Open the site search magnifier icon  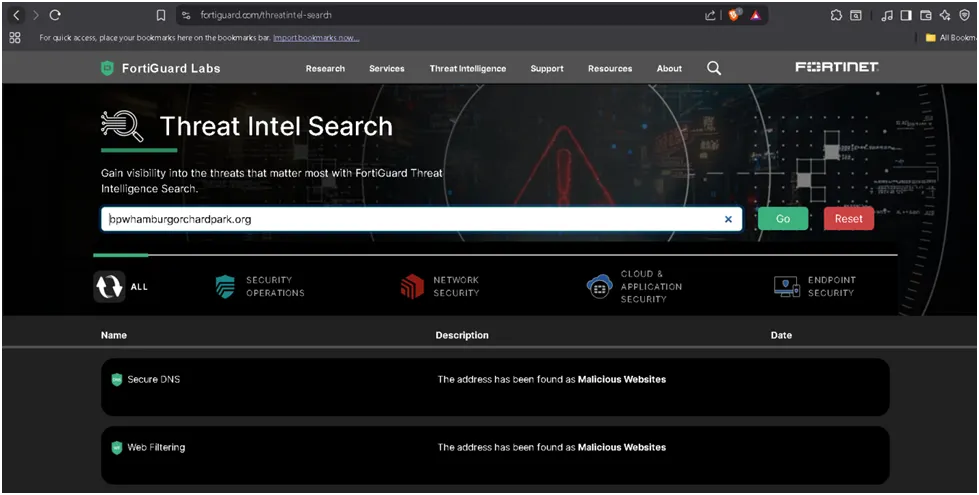pos(714,68)
